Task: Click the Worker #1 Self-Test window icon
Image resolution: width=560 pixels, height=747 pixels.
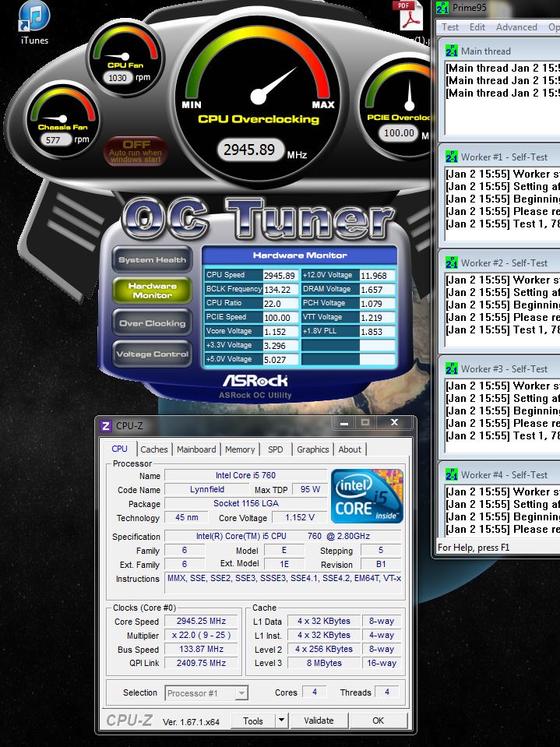Action: (x=452, y=157)
